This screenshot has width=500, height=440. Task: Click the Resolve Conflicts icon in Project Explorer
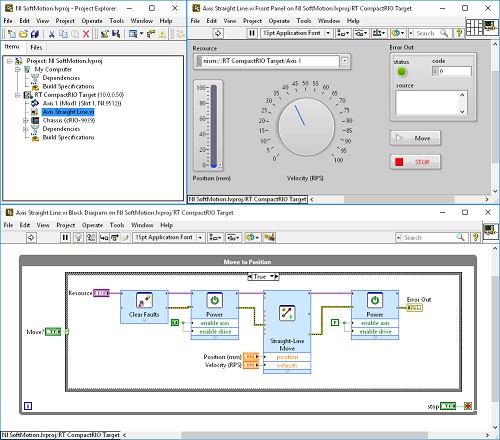click(162, 34)
